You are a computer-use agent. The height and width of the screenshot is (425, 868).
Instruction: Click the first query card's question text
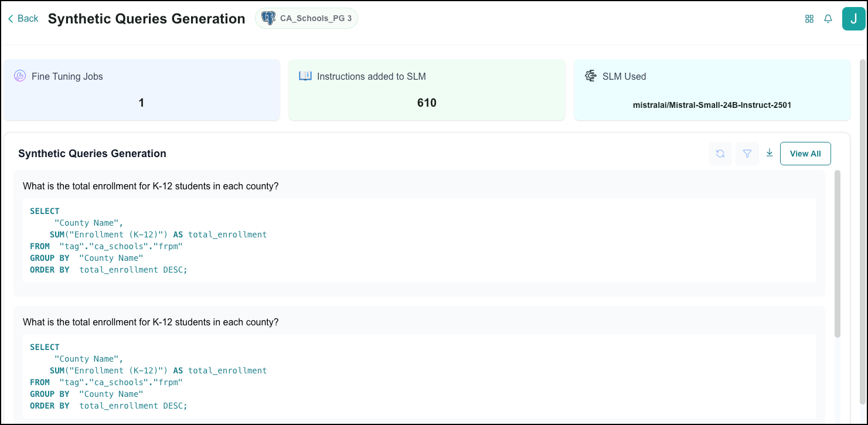click(x=151, y=186)
